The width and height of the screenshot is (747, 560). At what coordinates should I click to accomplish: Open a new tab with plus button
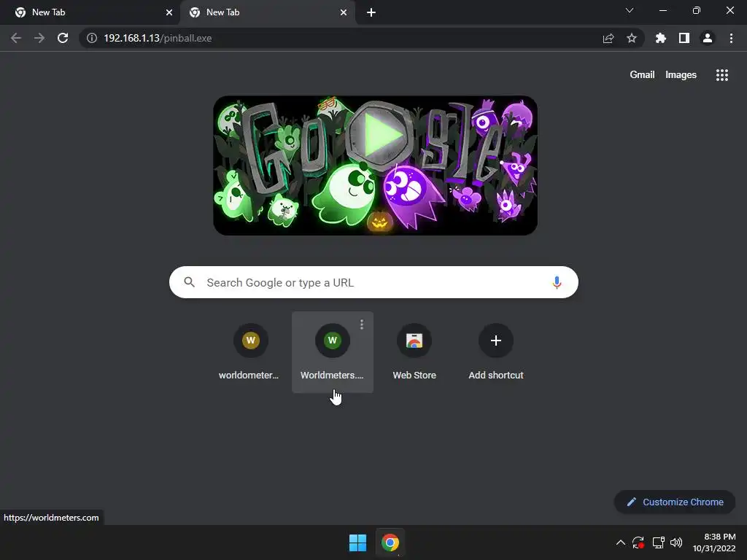371,12
